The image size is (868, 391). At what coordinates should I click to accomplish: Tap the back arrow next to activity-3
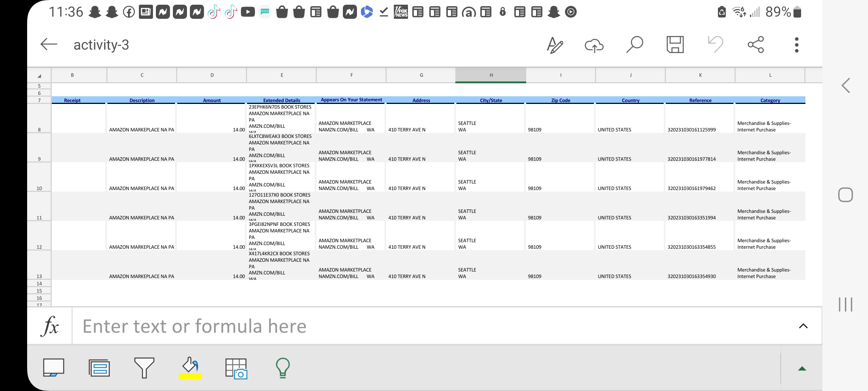pos(49,45)
